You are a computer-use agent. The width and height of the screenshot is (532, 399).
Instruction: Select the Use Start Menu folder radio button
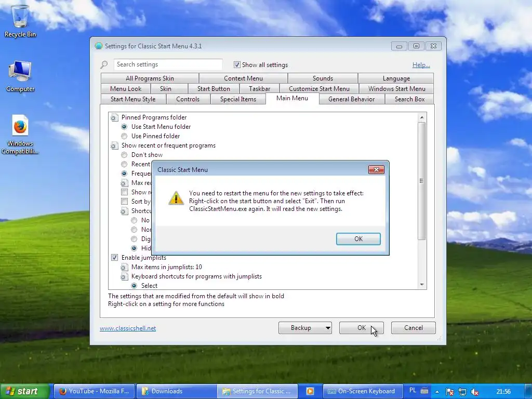pyautogui.click(x=124, y=127)
